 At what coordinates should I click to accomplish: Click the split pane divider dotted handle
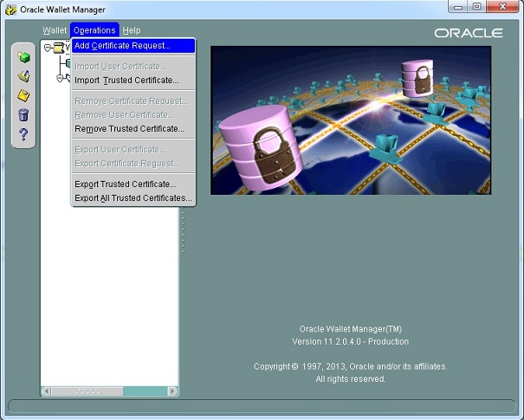[183, 230]
